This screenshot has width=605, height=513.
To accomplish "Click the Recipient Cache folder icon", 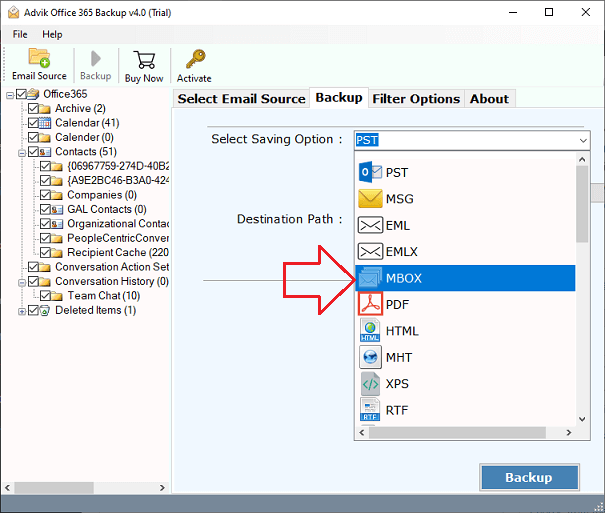I will pyautogui.click(x=57, y=253).
